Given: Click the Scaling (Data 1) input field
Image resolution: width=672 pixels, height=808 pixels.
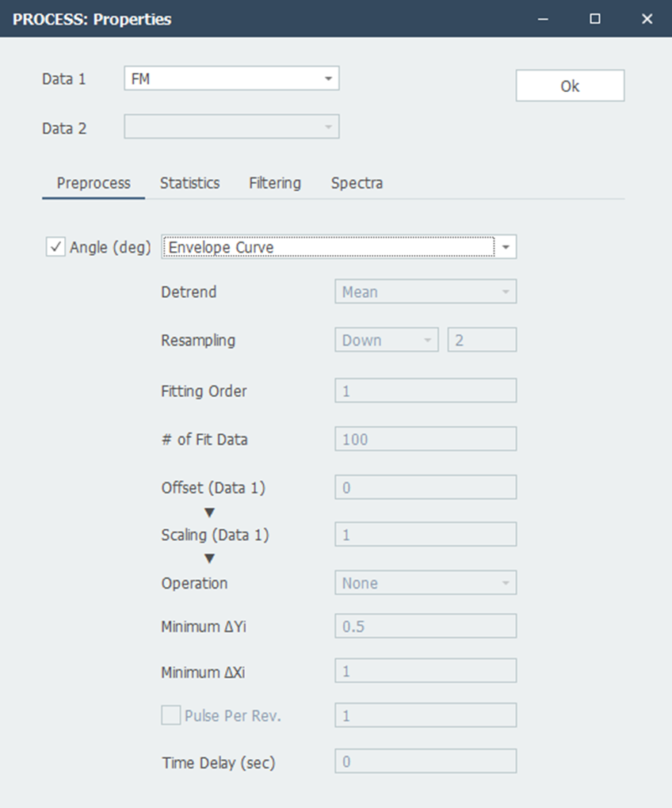Looking at the screenshot, I should tap(426, 535).
